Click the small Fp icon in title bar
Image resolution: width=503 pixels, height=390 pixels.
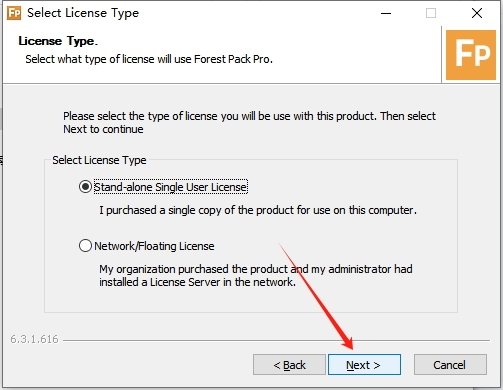click(x=14, y=13)
